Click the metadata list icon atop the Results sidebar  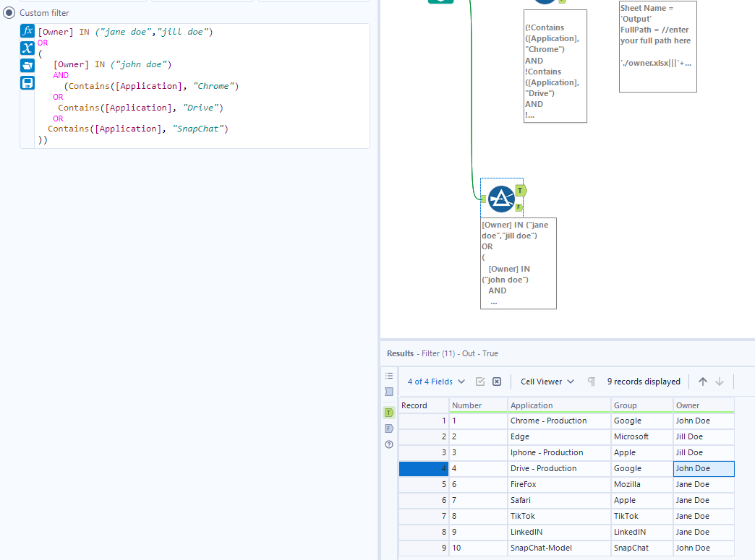[389, 375]
